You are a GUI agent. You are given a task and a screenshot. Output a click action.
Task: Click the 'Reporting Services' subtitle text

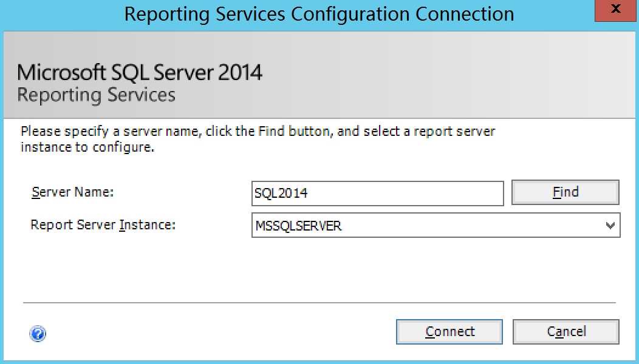pos(96,95)
